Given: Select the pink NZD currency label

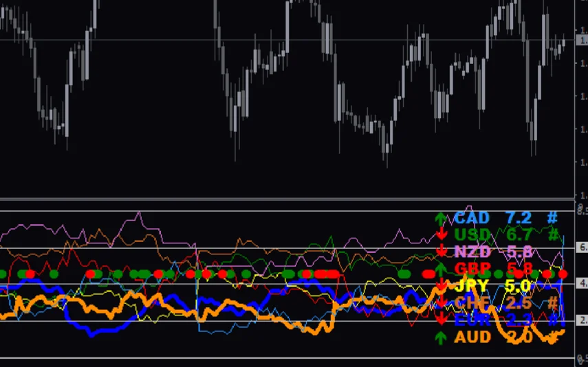Looking at the screenshot, I should click(472, 252).
